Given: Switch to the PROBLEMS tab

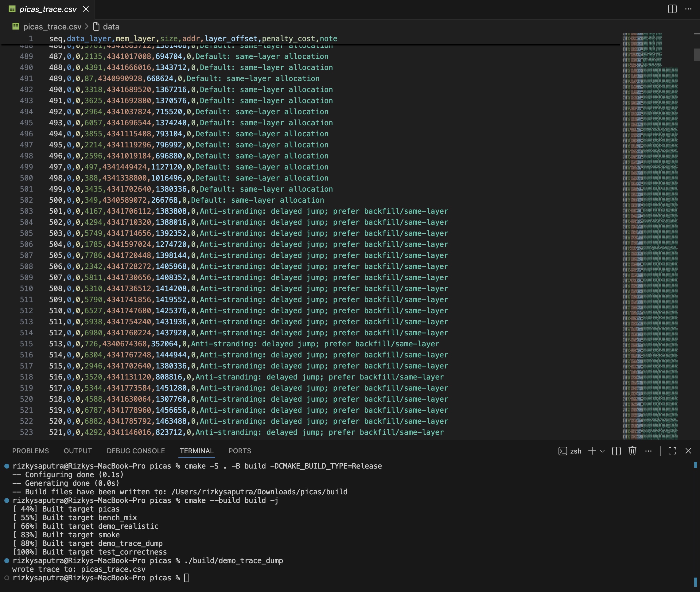Looking at the screenshot, I should [30, 451].
